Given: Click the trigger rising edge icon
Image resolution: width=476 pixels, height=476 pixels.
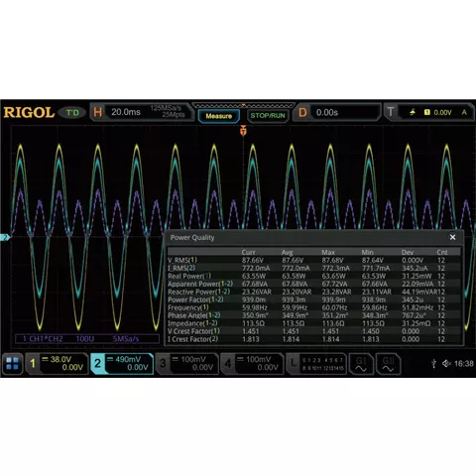Looking at the screenshot, I should click(x=413, y=112).
